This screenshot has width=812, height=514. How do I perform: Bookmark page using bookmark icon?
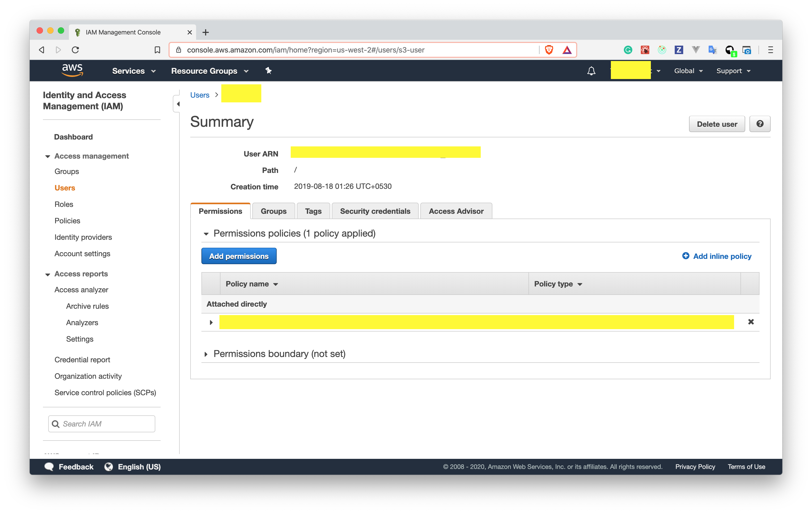tap(157, 50)
